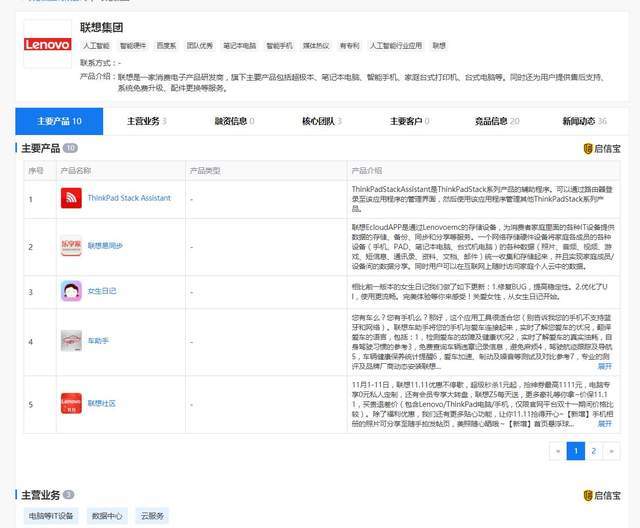640x528 pixels.
Task: Click the 百度系 tag
Action: click(x=166, y=46)
